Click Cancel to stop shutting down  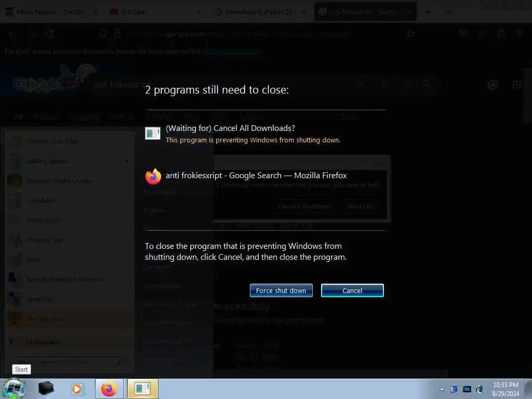point(352,290)
